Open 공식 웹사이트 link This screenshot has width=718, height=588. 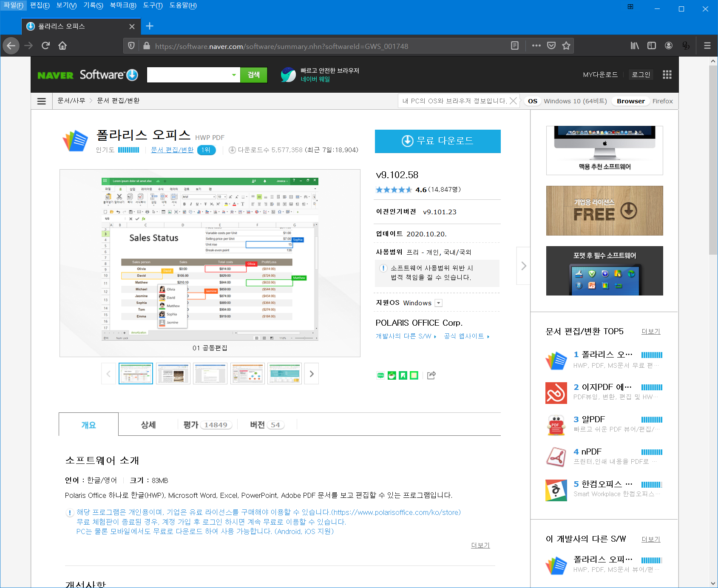coord(466,336)
